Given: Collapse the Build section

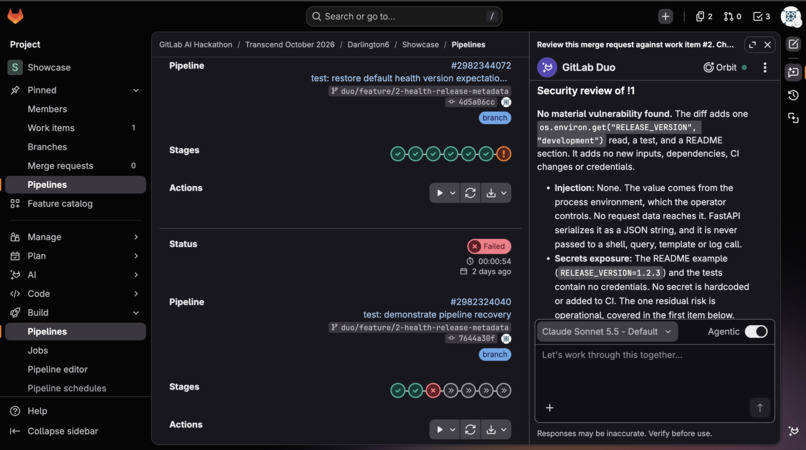Looking at the screenshot, I should [x=76, y=313].
